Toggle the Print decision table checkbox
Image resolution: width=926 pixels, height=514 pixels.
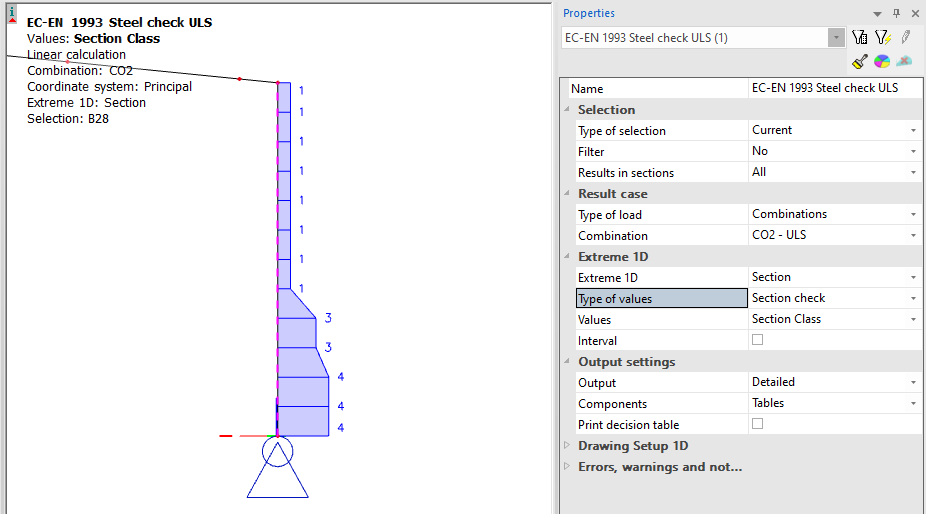click(x=757, y=424)
